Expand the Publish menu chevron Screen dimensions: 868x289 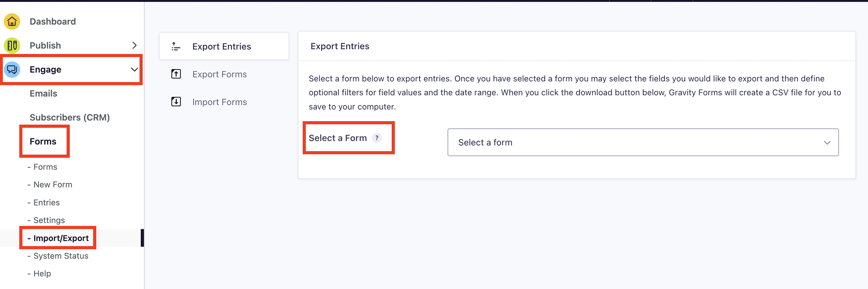tap(134, 45)
